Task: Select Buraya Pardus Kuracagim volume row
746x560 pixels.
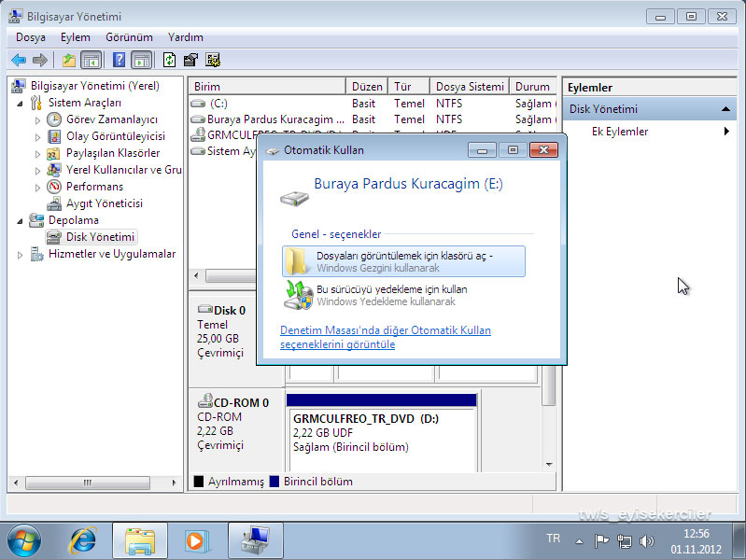Action: click(x=373, y=119)
